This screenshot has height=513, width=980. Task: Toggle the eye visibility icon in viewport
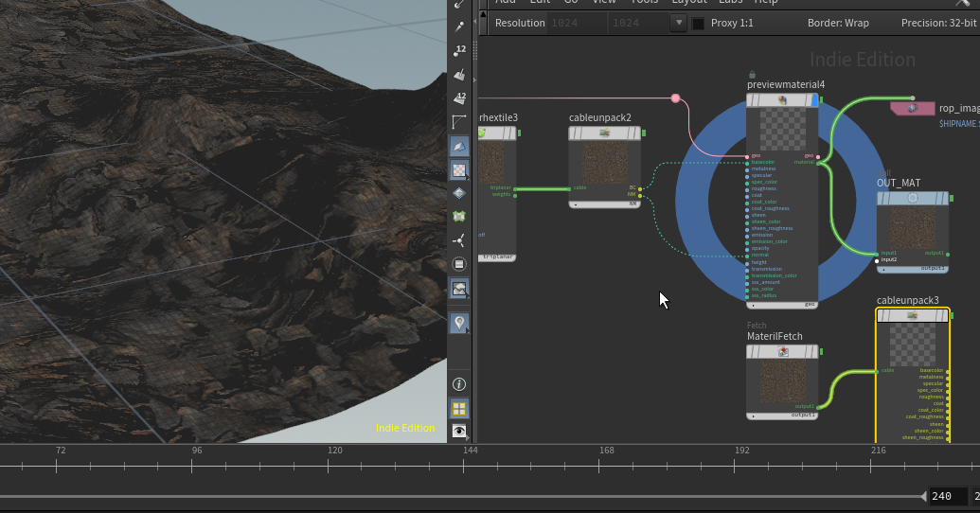coord(459,432)
